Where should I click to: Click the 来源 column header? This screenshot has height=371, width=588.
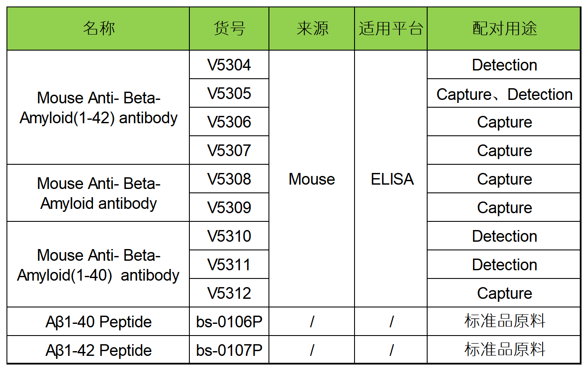(x=312, y=29)
